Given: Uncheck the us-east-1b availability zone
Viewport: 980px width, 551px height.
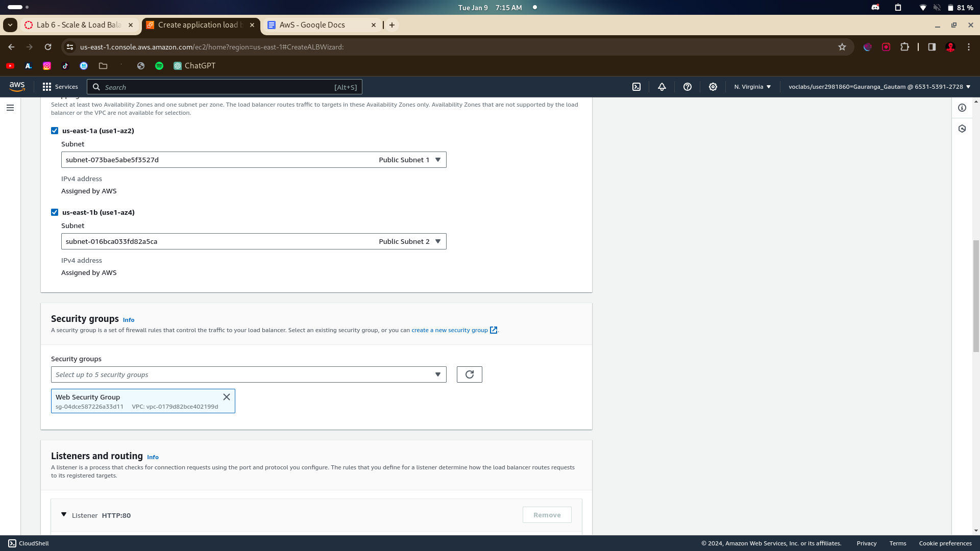Looking at the screenshot, I should click(55, 212).
